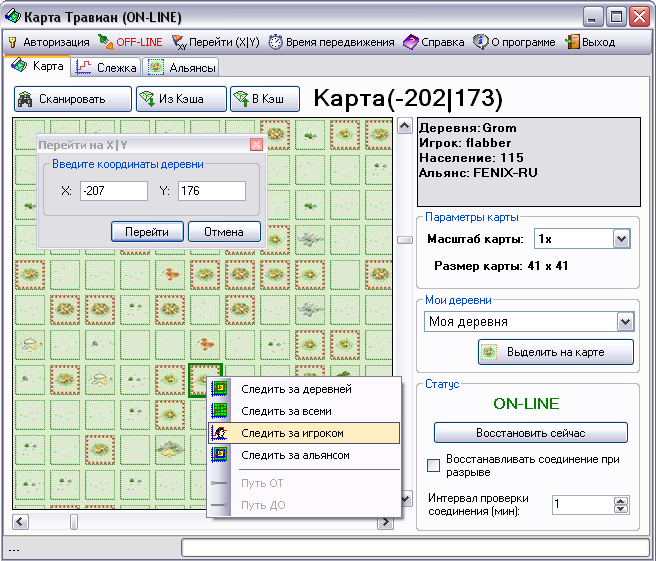Click the Время передвижения clock icon
This screenshot has height=561, width=656.
click(x=275, y=42)
